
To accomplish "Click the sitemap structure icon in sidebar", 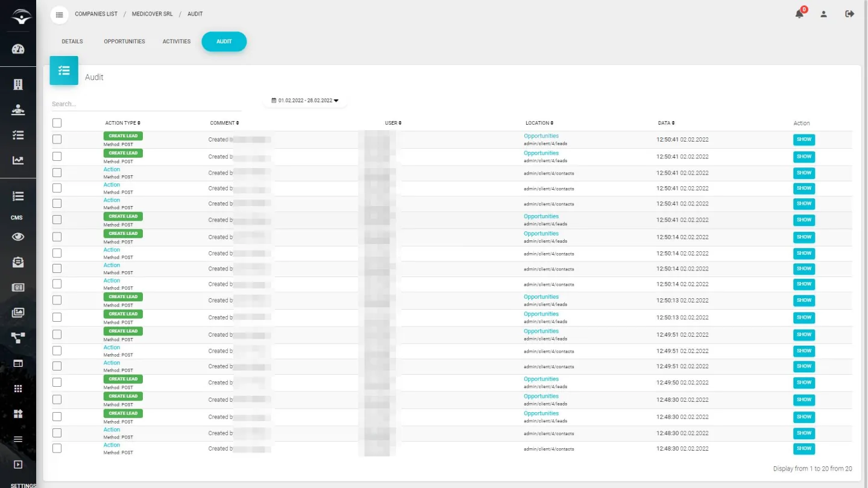I will 18,339.
